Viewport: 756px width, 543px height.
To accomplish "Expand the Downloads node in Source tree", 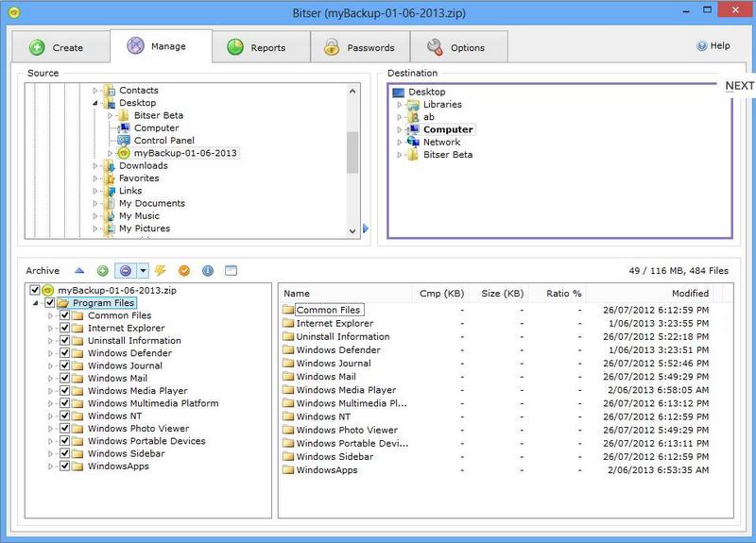I will (x=95, y=166).
